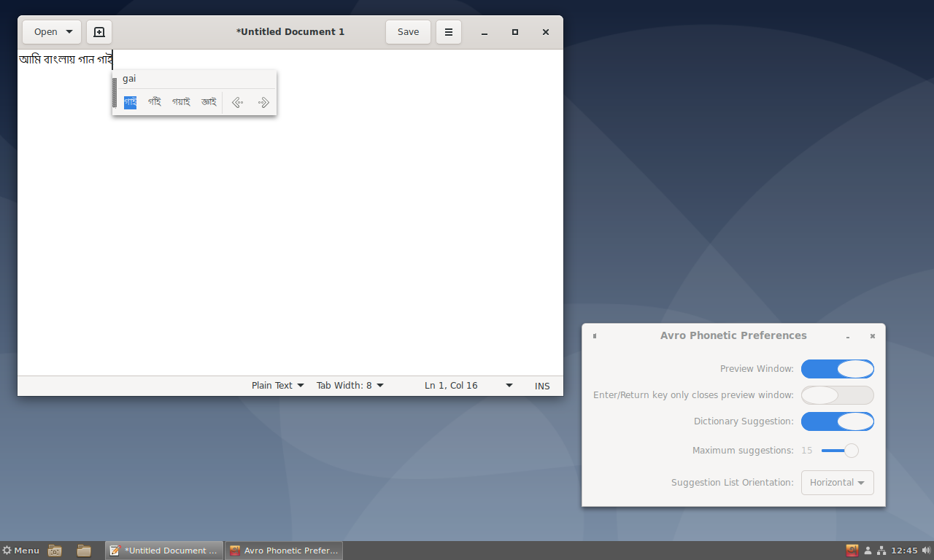Open the file manager folder launcher

tap(84, 551)
